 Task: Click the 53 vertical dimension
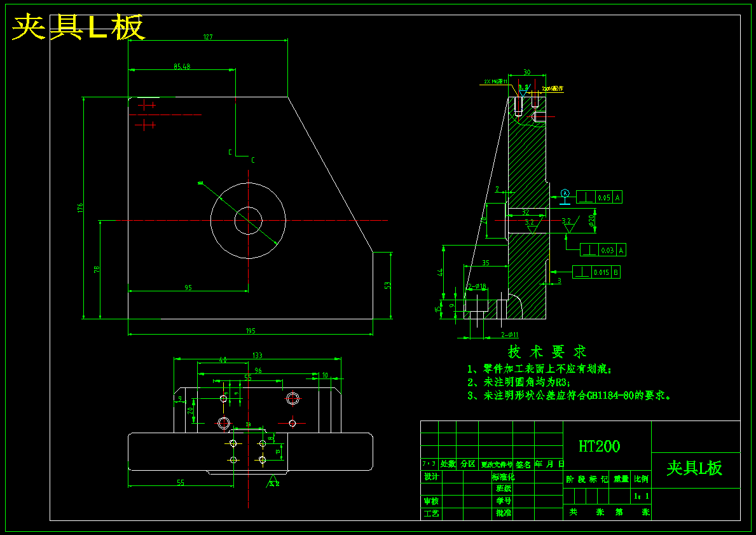click(387, 286)
